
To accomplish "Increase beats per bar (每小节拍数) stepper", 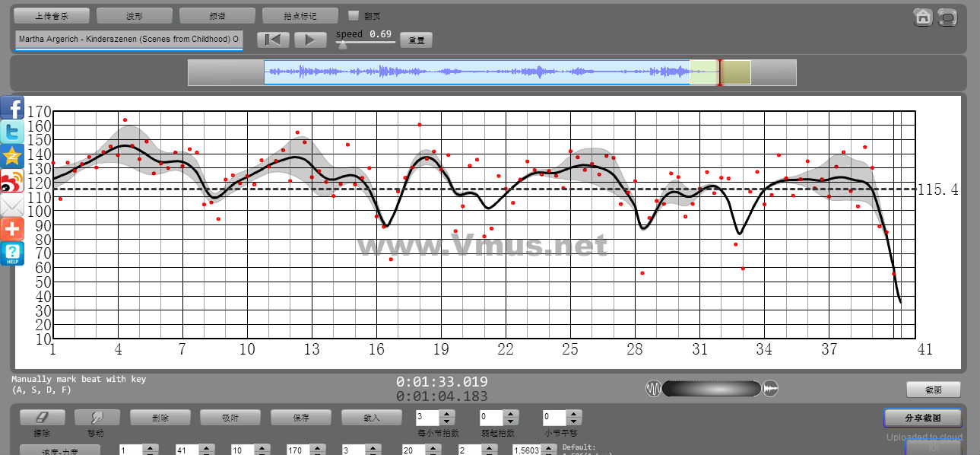I will click(x=447, y=414).
